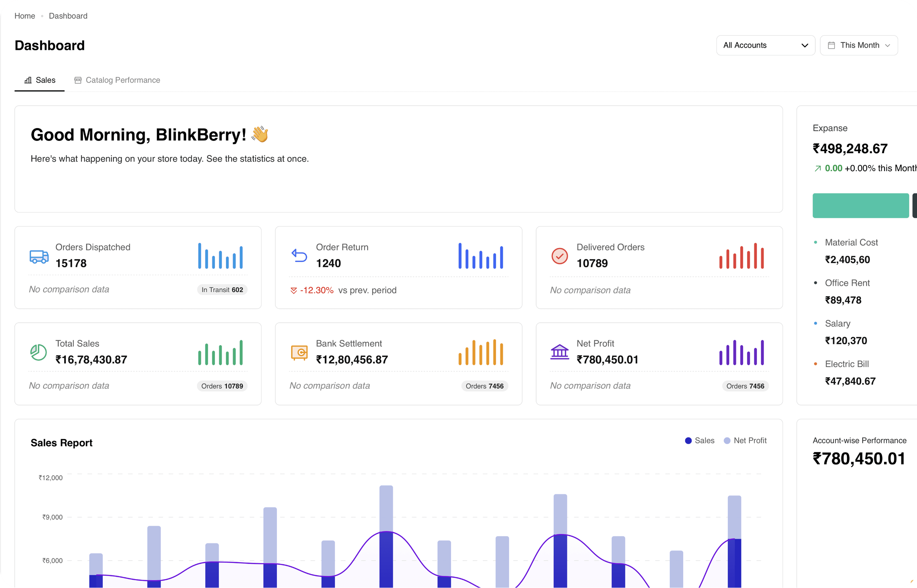Click the Total Sales amount ₹16,78,430.87

[91, 360]
